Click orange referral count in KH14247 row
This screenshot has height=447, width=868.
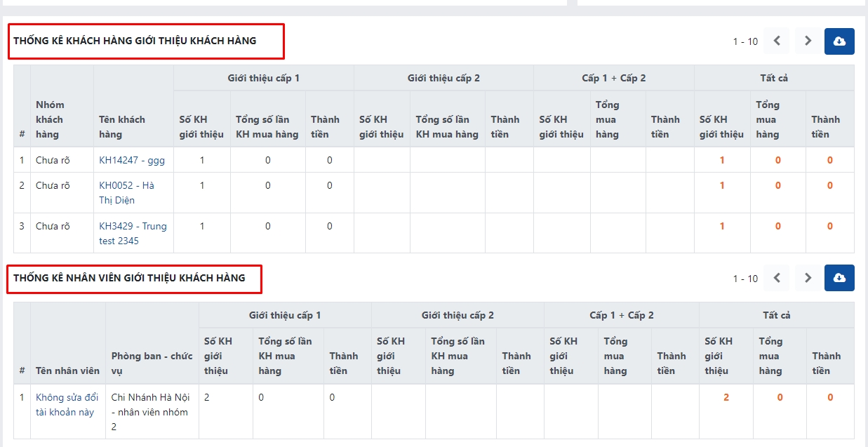(x=722, y=160)
